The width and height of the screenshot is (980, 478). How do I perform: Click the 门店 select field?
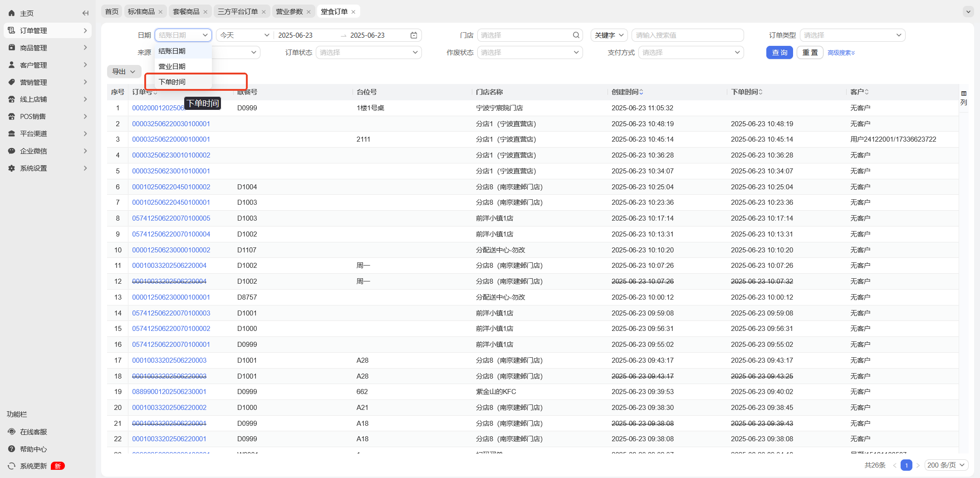pyautogui.click(x=530, y=35)
